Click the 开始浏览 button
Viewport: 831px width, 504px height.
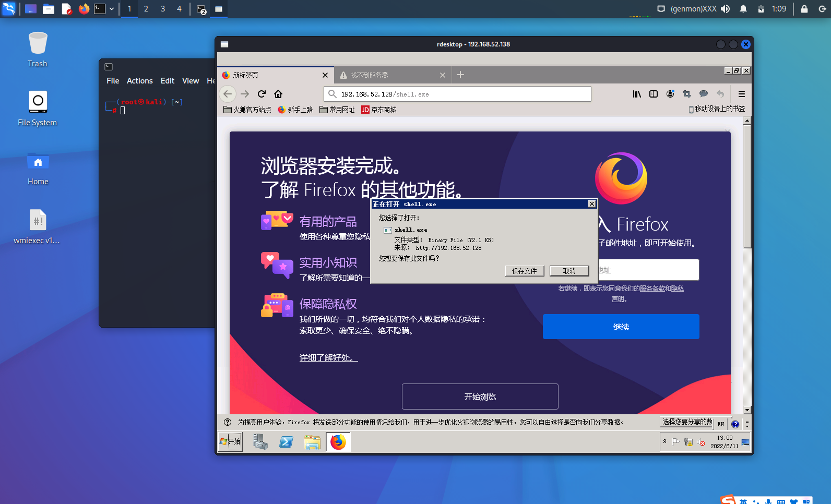point(480,397)
